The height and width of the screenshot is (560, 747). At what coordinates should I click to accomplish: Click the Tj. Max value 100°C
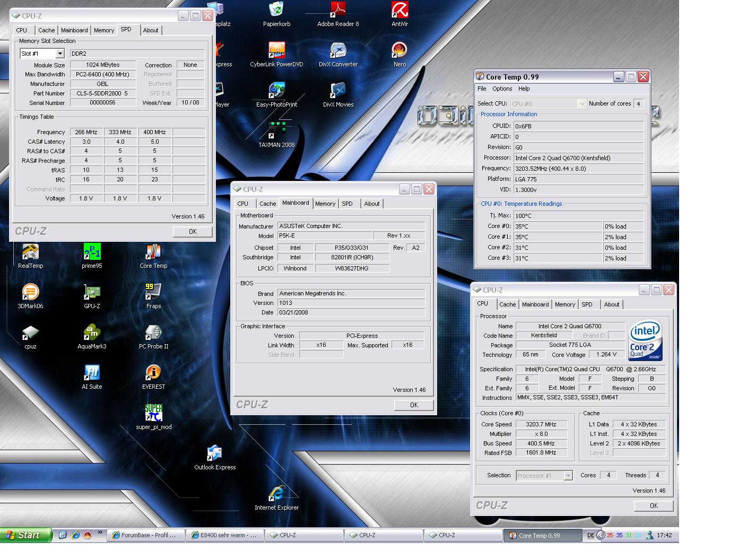point(578,216)
